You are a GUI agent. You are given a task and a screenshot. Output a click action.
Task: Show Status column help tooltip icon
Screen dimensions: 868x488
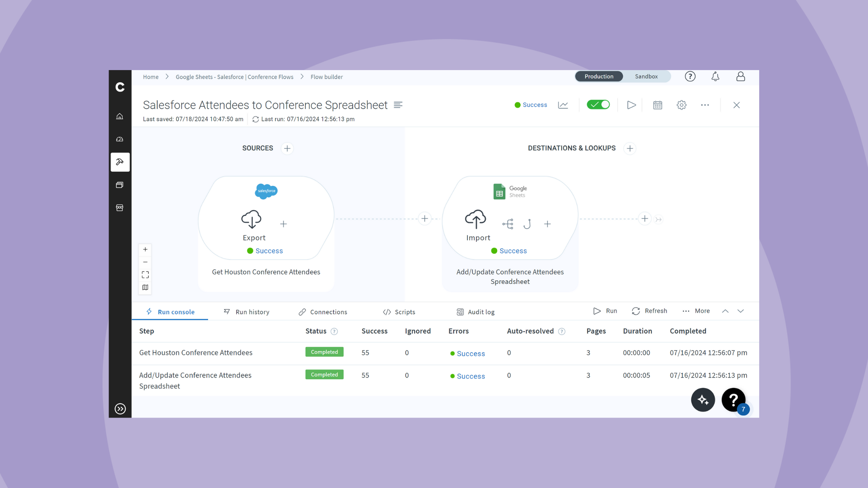(334, 332)
